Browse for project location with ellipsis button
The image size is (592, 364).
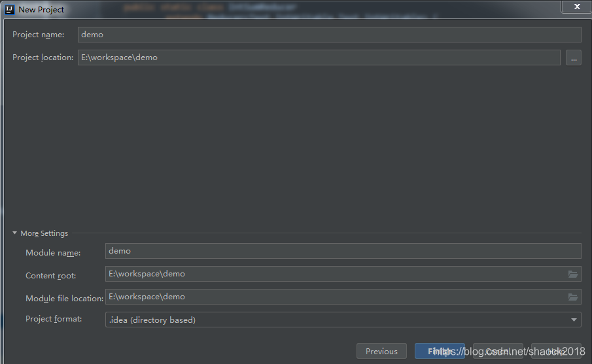[574, 58]
